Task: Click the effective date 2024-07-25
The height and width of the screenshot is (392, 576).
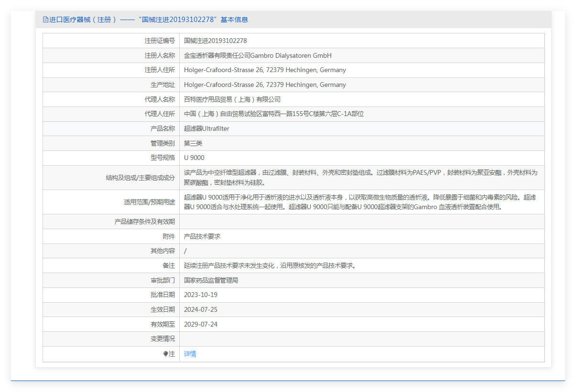Action: [x=201, y=309]
